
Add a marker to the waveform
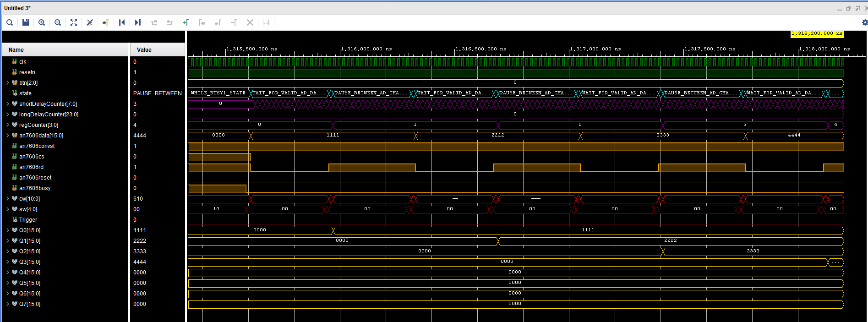click(186, 22)
